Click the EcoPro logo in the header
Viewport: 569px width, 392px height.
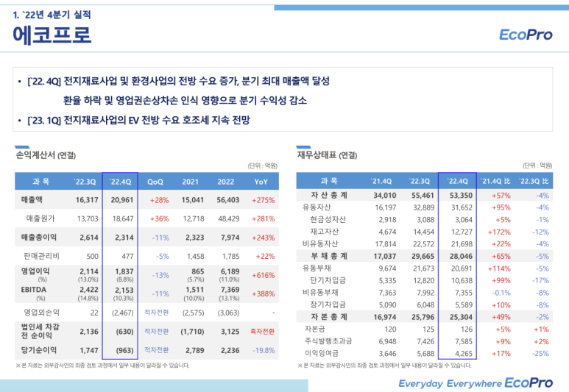(x=526, y=35)
